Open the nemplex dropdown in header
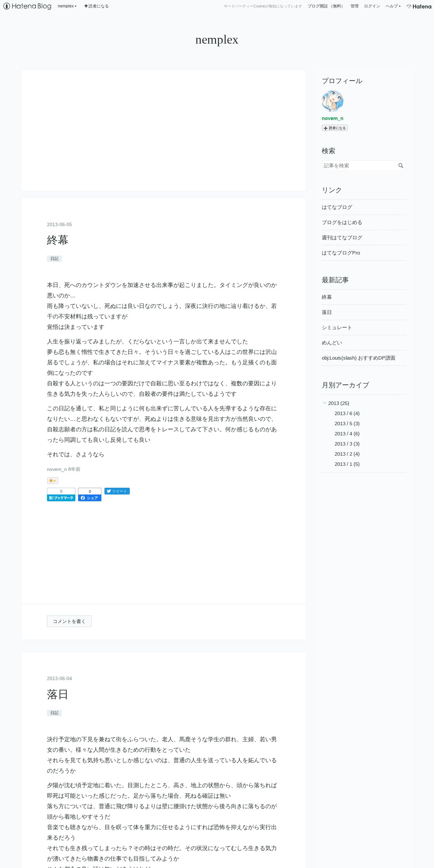The width and height of the screenshot is (434, 868). (67, 6)
